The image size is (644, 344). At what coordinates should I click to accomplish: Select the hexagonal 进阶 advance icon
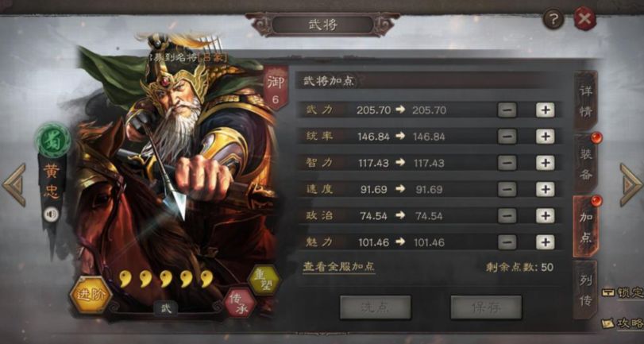(x=91, y=295)
